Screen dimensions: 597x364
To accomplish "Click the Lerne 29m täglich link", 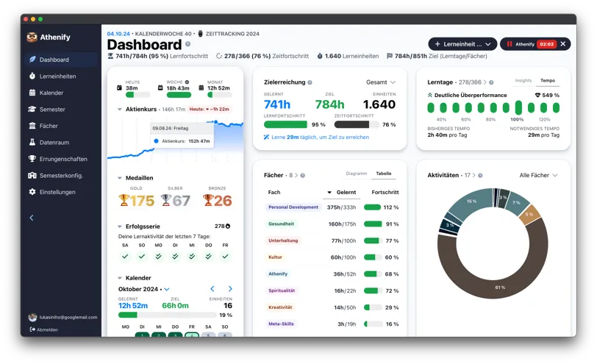I will 316,137.
